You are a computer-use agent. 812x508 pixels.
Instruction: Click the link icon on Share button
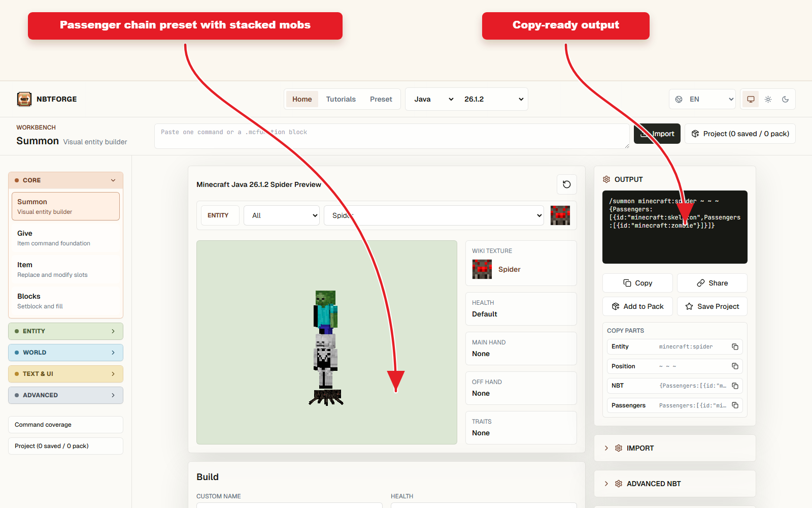[701, 283]
